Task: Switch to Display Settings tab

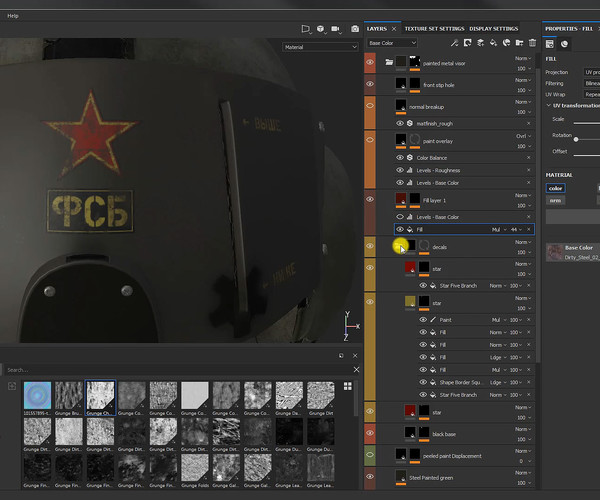Action: 494,29
